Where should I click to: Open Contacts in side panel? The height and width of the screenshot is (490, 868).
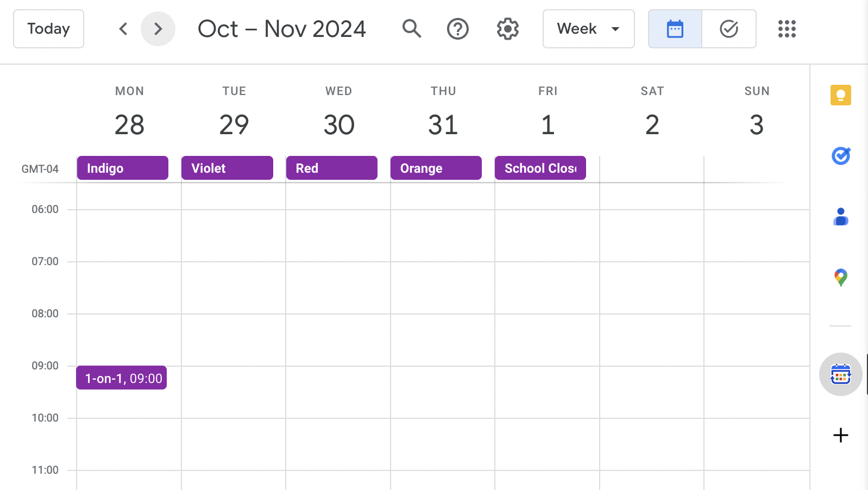tap(841, 217)
